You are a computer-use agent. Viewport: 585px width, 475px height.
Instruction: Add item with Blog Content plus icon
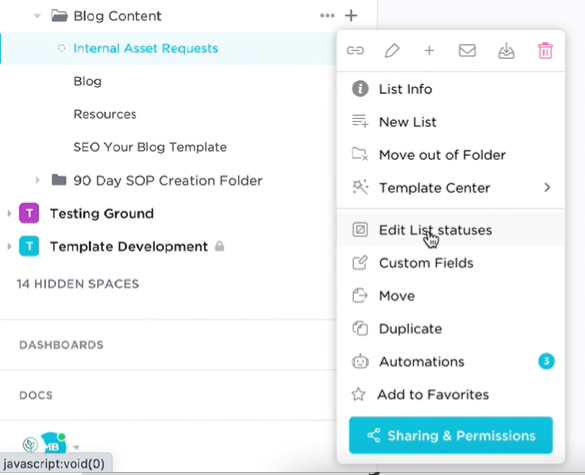point(351,16)
